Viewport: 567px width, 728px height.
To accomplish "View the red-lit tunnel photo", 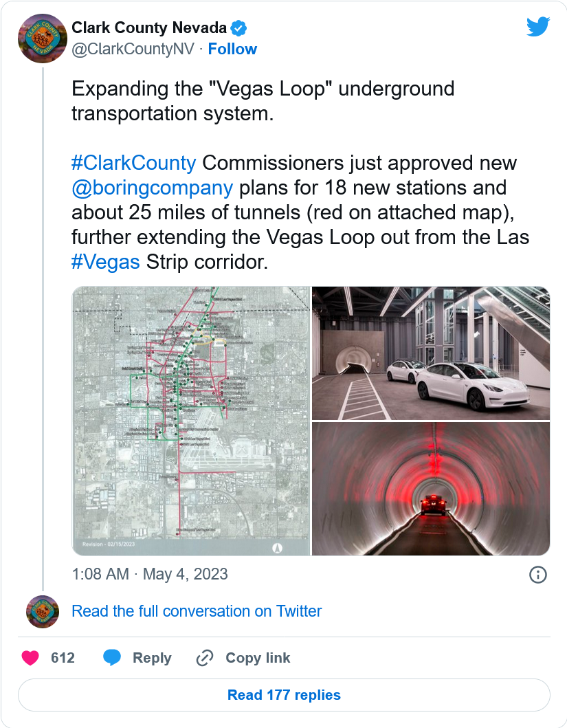I will pyautogui.click(x=431, y=489).
